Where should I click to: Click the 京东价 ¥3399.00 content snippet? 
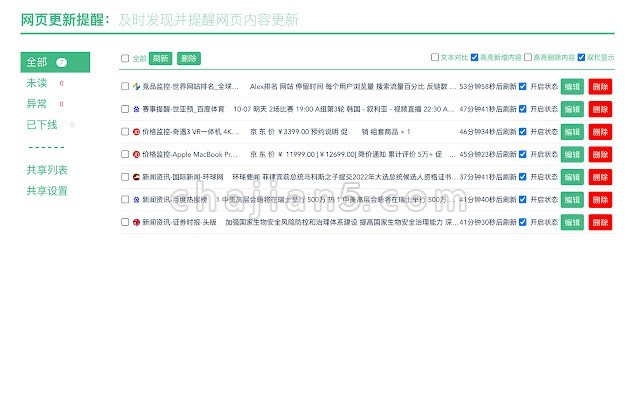330,132
